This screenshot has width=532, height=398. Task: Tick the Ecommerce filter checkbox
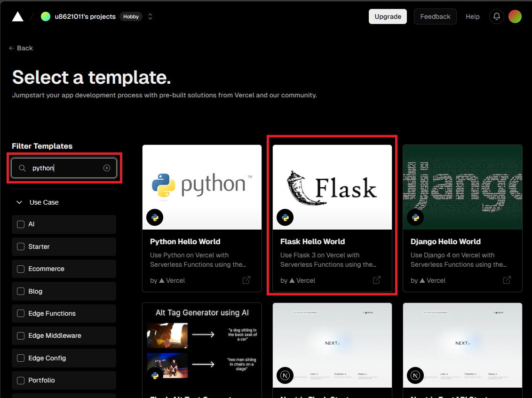click(x=21, y=269)
